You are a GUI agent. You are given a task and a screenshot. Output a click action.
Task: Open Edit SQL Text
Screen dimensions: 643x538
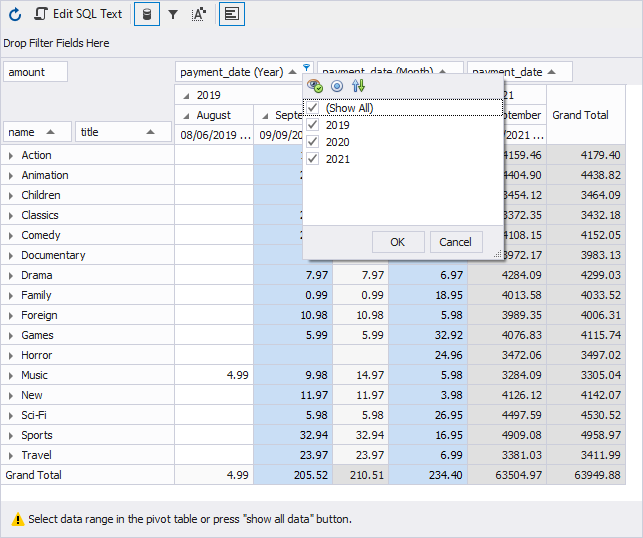[78, 14]
